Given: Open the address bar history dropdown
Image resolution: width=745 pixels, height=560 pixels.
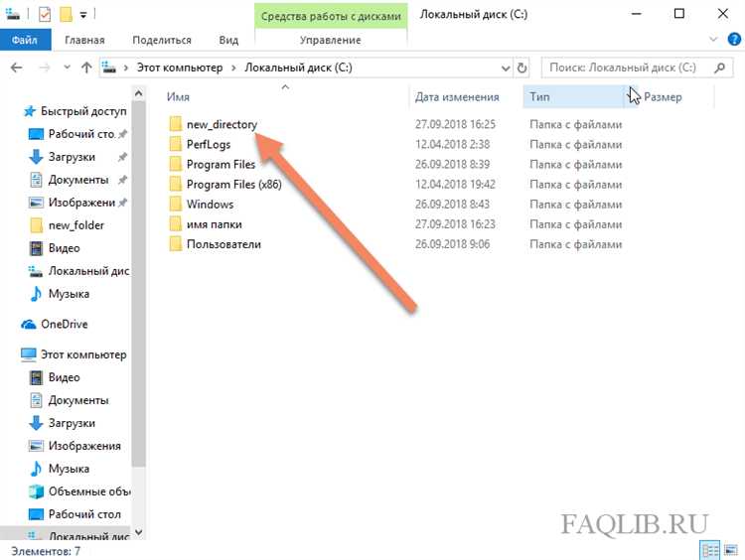Looking at the screenshot, I should [506, 68].
